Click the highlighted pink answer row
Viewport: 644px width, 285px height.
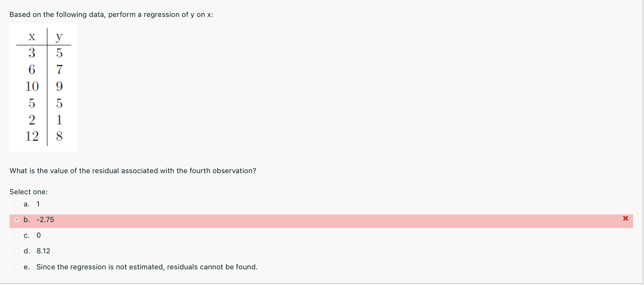tap(321, 221)
